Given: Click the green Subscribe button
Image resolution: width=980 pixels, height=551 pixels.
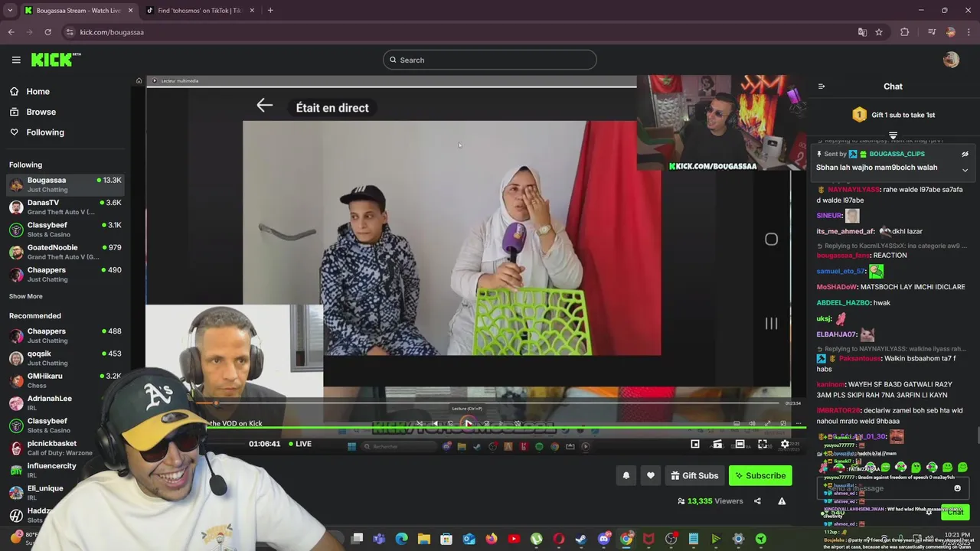Looking at the screenshot, I should pos(760,476).
